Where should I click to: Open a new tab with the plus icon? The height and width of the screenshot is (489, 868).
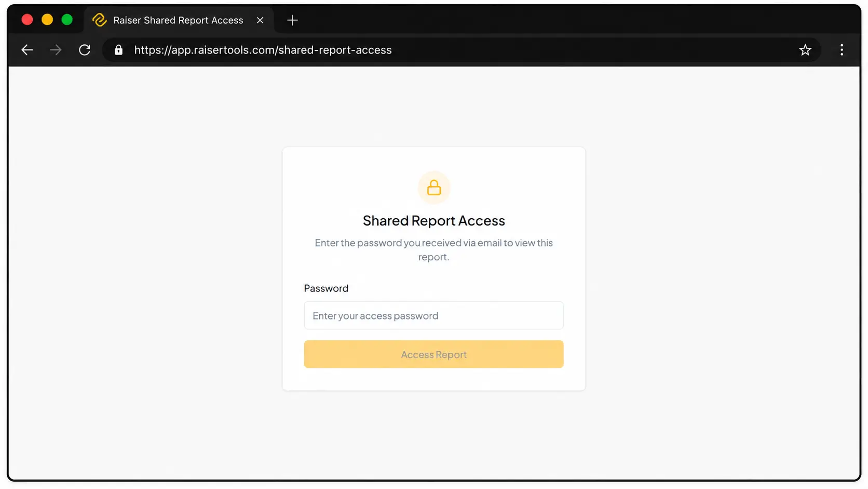292,20
